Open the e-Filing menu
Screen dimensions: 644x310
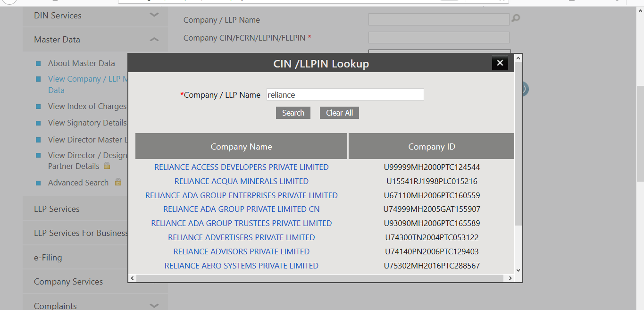click(48, 258)
